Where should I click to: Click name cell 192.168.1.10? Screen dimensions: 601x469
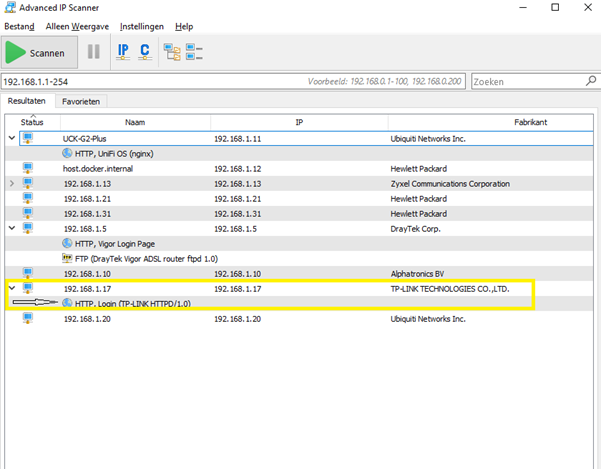[87, 274]
